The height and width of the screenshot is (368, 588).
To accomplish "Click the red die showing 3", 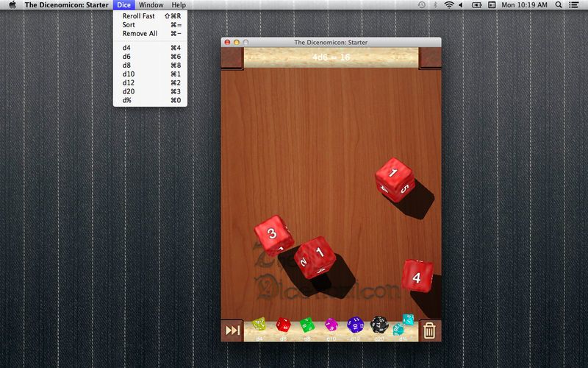I will [273, 235].
